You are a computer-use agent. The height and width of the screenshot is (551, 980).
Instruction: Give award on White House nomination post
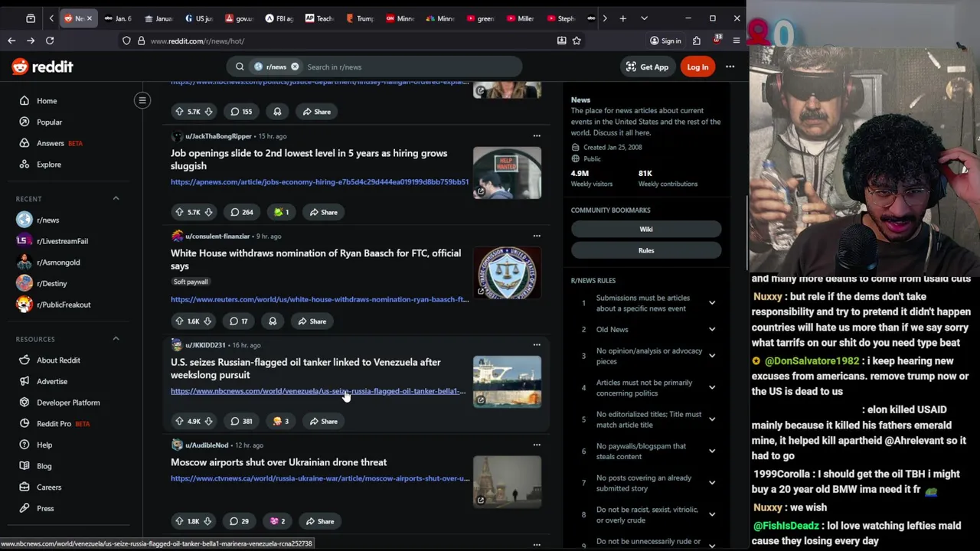(x=273, y=321)
